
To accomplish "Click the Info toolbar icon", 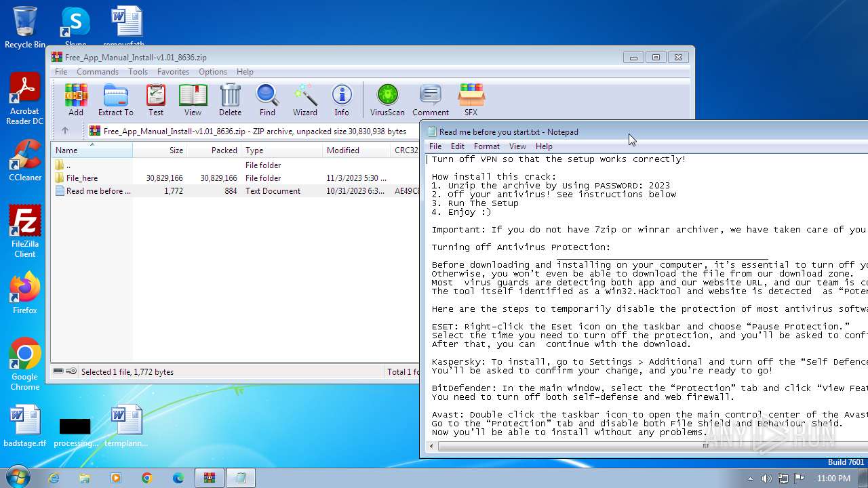I will click(342, 100).
